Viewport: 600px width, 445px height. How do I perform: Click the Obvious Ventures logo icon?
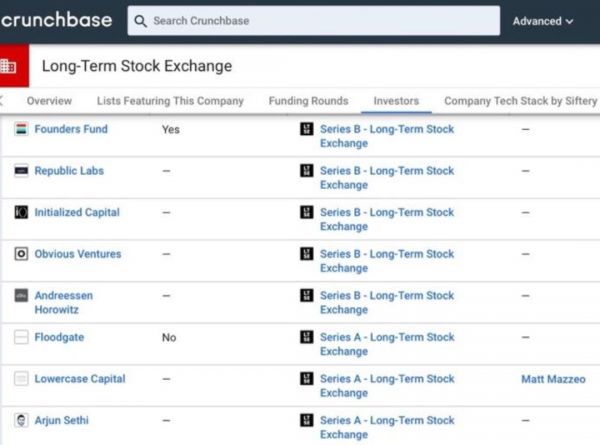(21, 254)
